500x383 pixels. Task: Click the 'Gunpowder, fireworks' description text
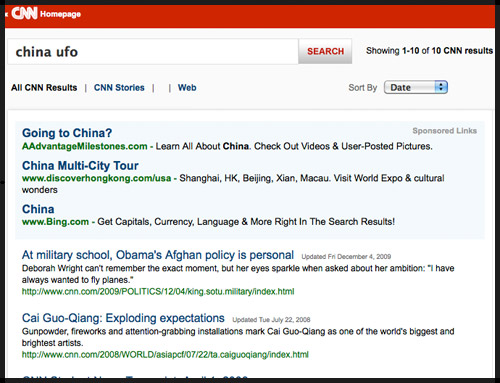coord(238,337)
